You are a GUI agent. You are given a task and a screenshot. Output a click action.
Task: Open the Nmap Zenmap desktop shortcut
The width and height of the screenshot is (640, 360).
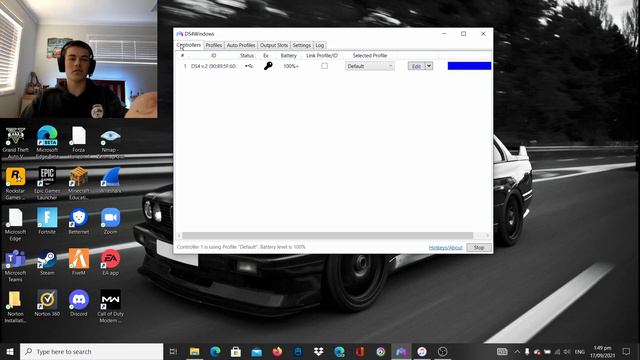(110, 142)
